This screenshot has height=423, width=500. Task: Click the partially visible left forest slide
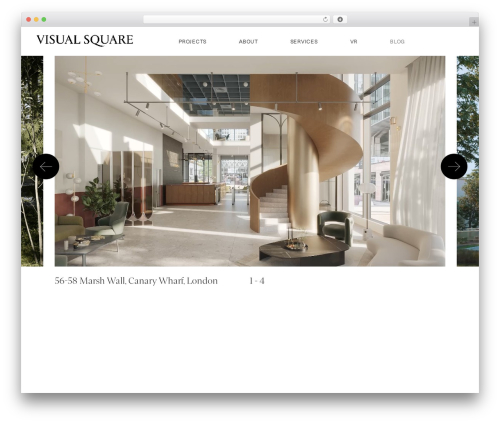point(32,161)
